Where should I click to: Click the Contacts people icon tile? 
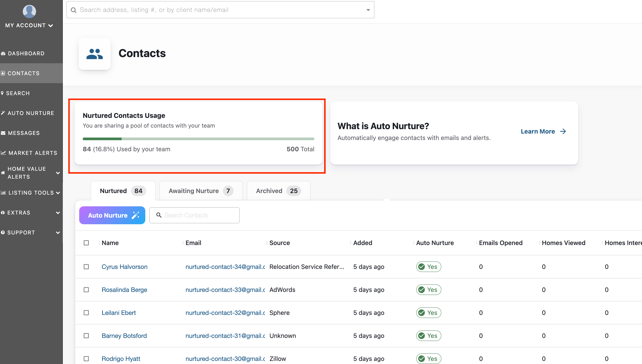coord(94,54)
